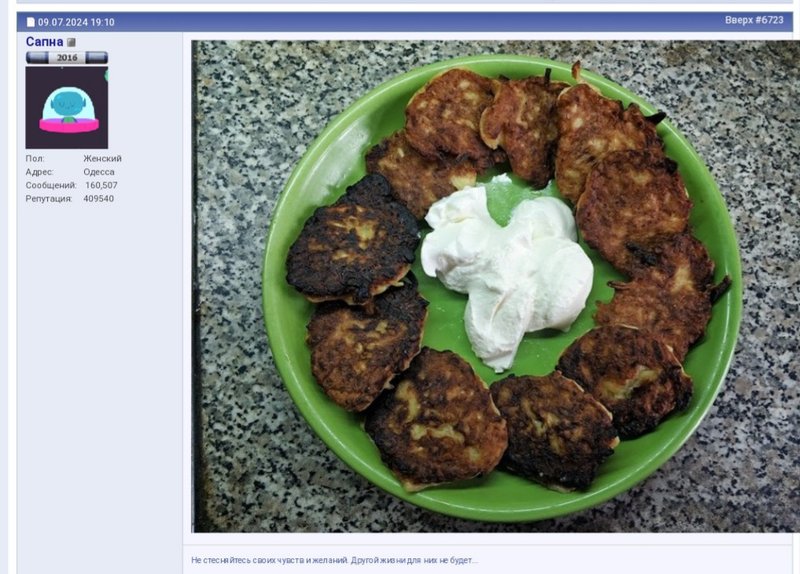Click the Адрес label in user info
Viewport: 800px width, 574px height.
click(x=39, y=172)
